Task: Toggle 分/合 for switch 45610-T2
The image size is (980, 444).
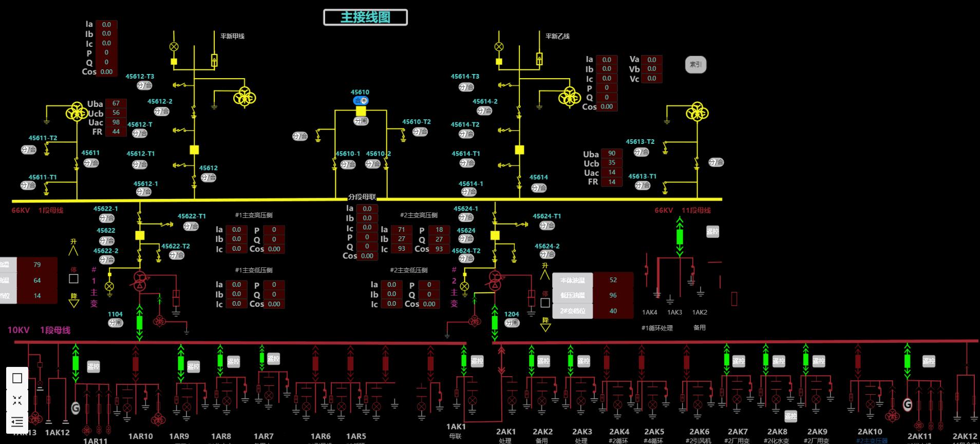Action: [420, 132]
